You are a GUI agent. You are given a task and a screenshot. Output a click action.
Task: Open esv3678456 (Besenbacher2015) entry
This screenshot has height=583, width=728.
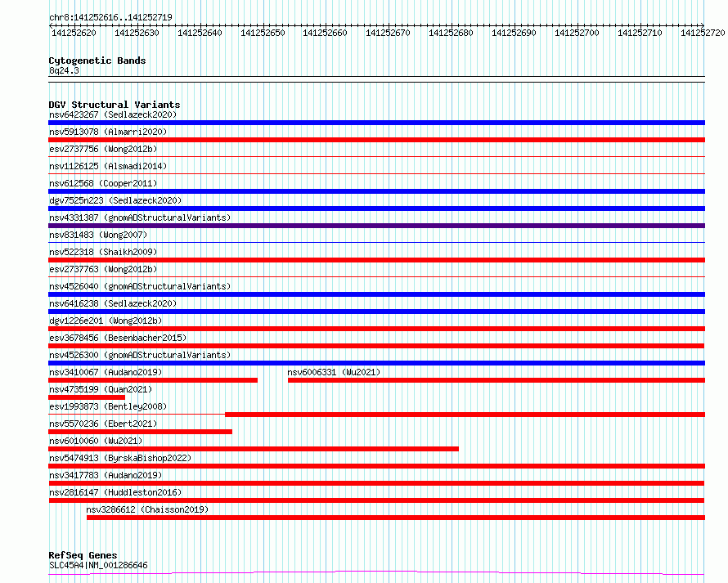(118, 338)
